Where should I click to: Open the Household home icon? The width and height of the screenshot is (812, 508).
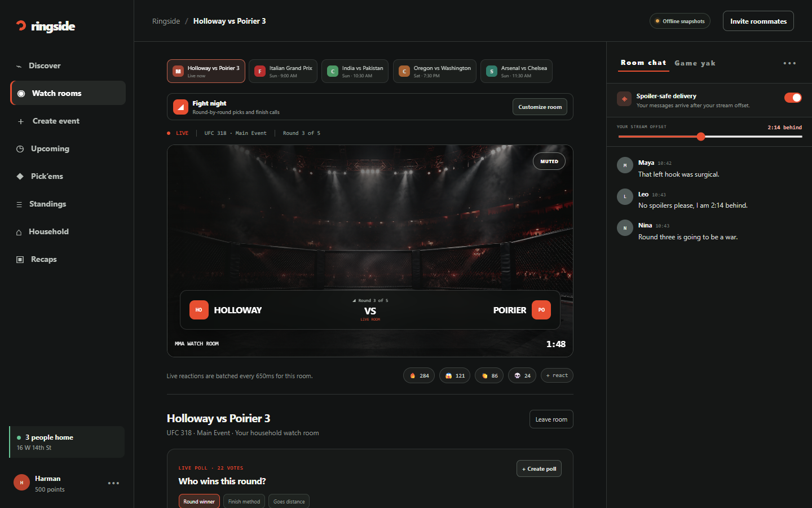19,232
